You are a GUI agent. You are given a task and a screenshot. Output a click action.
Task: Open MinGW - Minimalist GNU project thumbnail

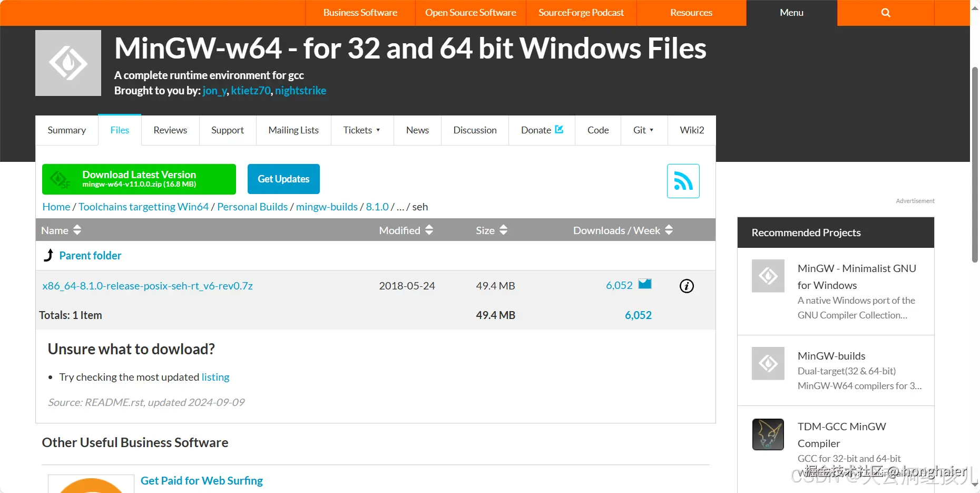coord(768,276)
